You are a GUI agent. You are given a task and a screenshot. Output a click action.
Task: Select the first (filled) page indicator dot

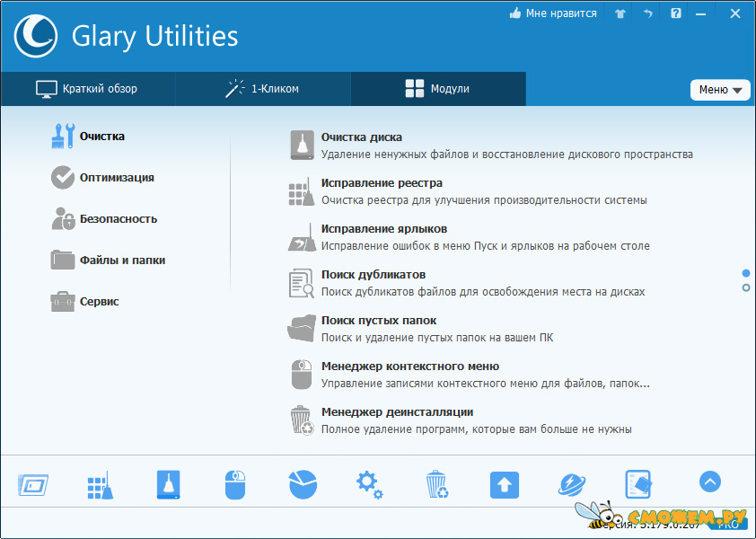(746, 273)
